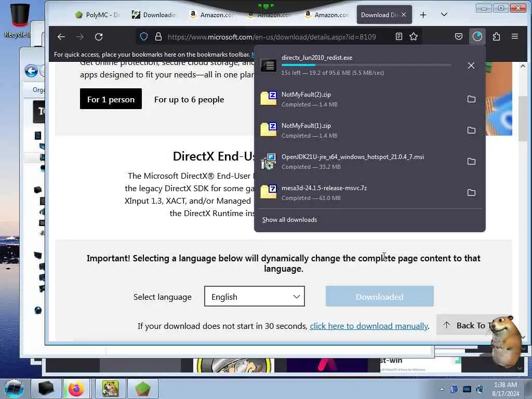Click the page scroll-up arrow
Screen dimensions: 532x399
(523, 66)
